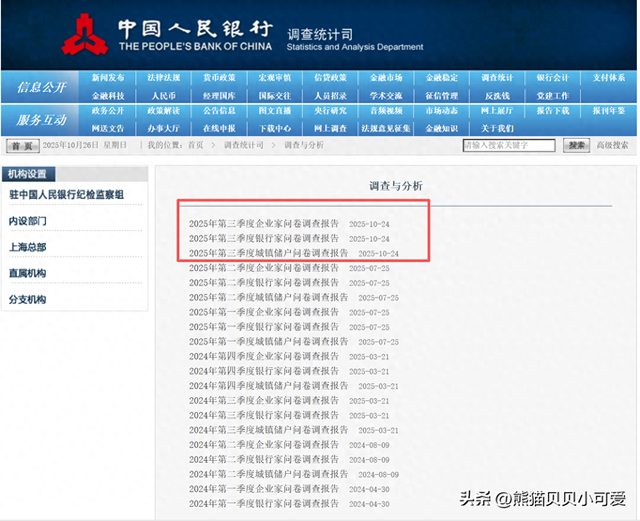The height and width of the screenshot is (521, 640).
Task: Select 内设部门 in the sidebar
Action: [x=28, y=221]
